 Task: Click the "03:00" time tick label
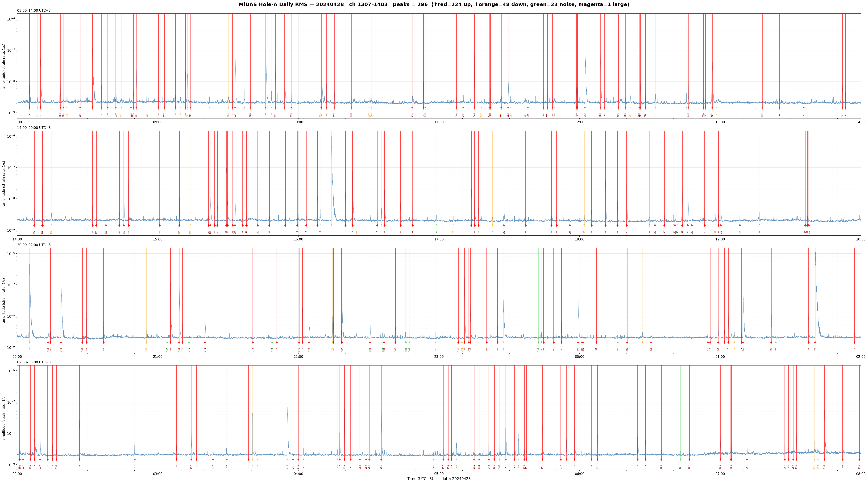[158, 474]
